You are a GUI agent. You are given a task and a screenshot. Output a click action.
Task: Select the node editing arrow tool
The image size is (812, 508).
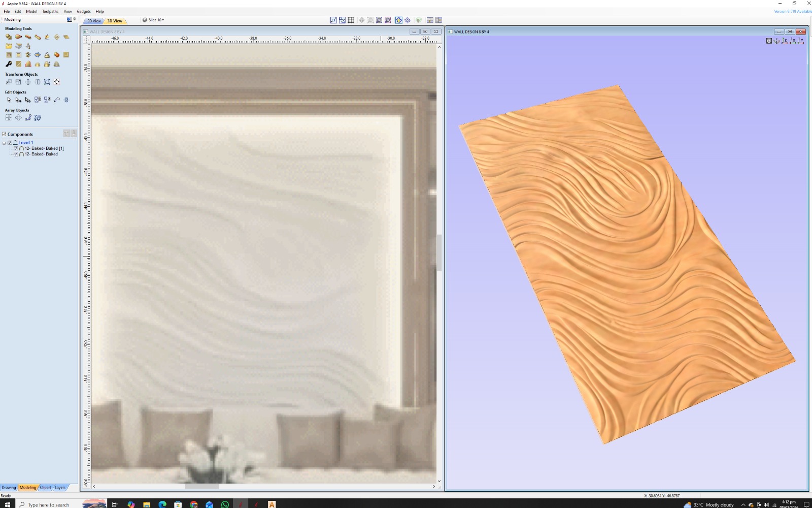tap(18, 100)
